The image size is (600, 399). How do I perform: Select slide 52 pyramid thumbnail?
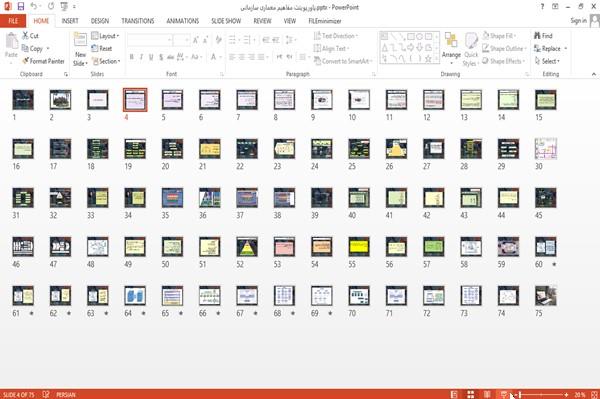tap(247, 247)
